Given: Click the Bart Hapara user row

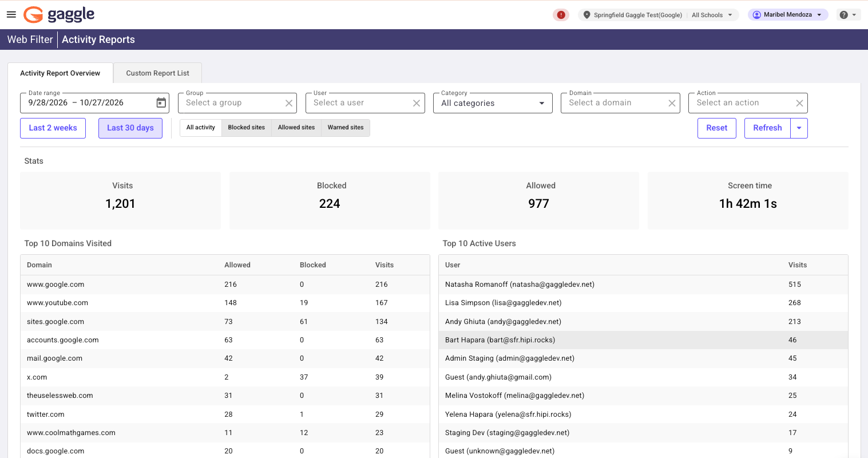Looking at the screenshot, I should (x=643, y=340).
